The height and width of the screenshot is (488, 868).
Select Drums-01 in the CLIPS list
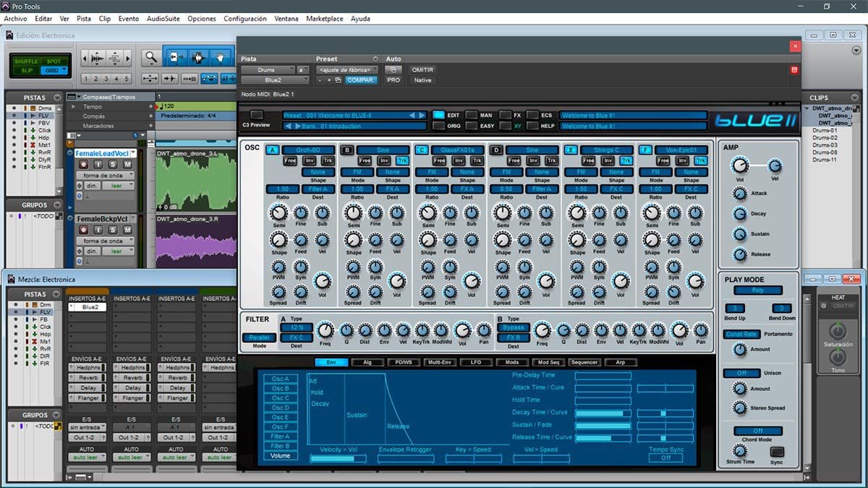point(825,131)
